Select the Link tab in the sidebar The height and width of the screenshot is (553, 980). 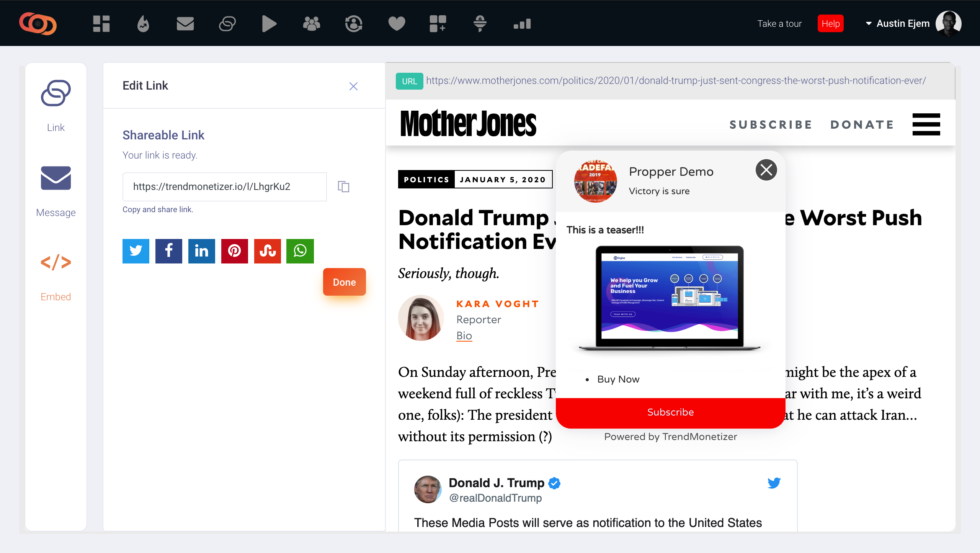point(56,106)
